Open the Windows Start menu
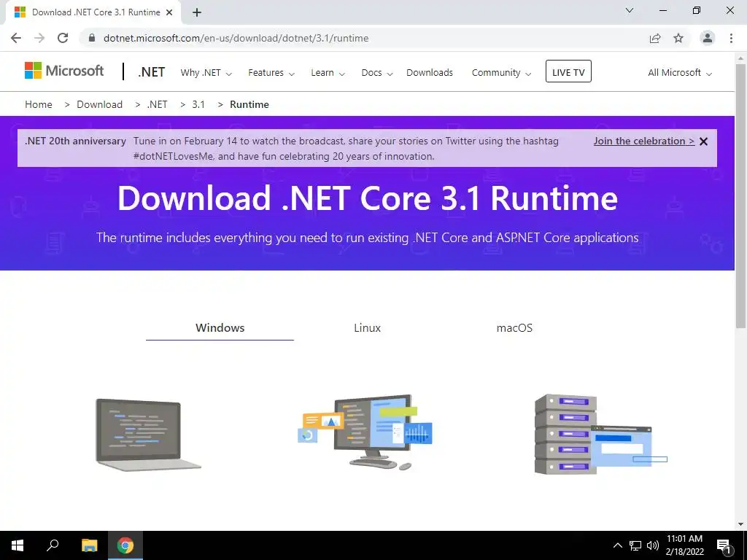 [18, 545]
